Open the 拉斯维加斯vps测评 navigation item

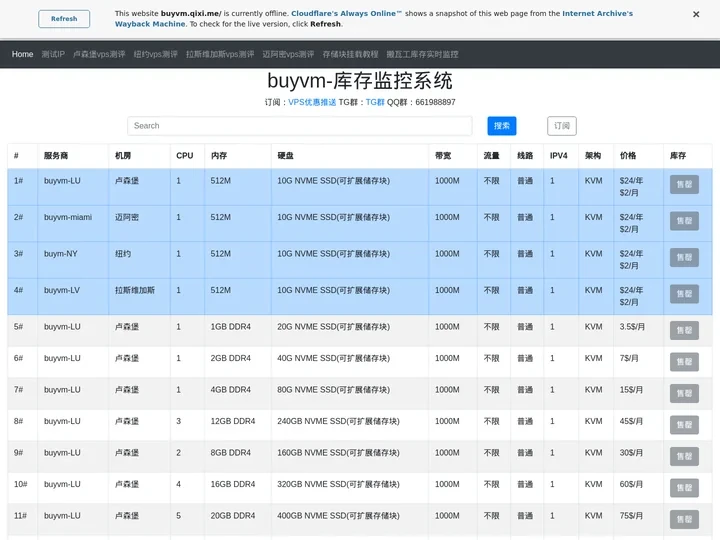click(220, 54)
